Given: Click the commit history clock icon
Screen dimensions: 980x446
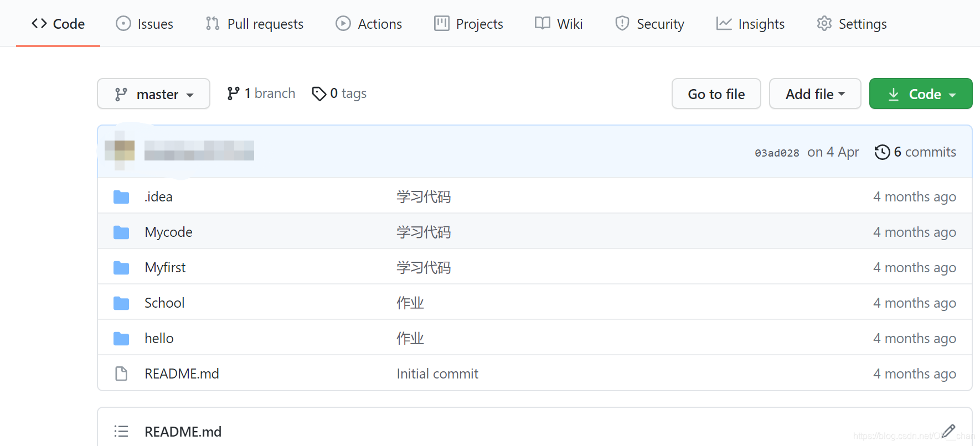Looking at the screenshot, I should pos(882,152).
